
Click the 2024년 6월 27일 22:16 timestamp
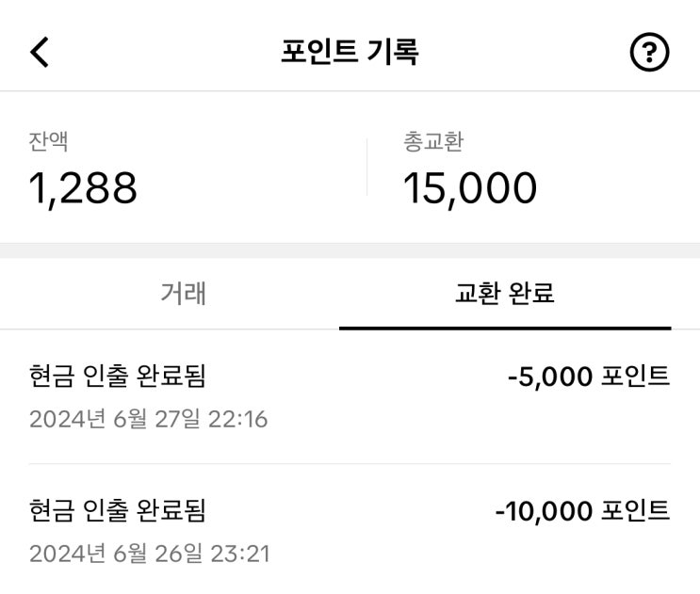pos(148,419)
